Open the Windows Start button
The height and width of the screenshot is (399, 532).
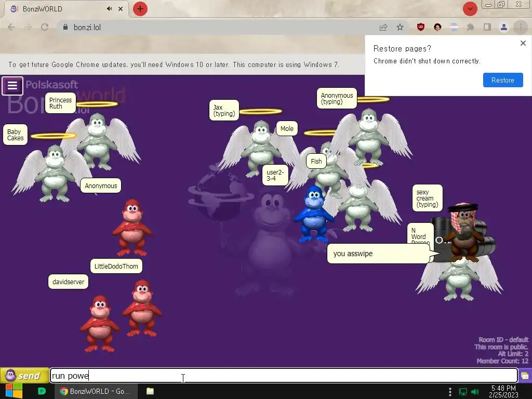click(x=14, y=391)
